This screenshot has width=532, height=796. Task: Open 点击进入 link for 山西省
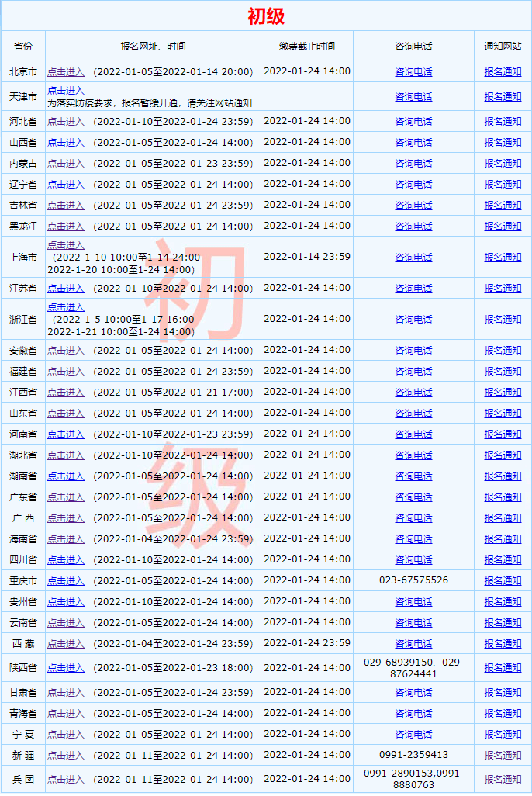click(65, 143)
